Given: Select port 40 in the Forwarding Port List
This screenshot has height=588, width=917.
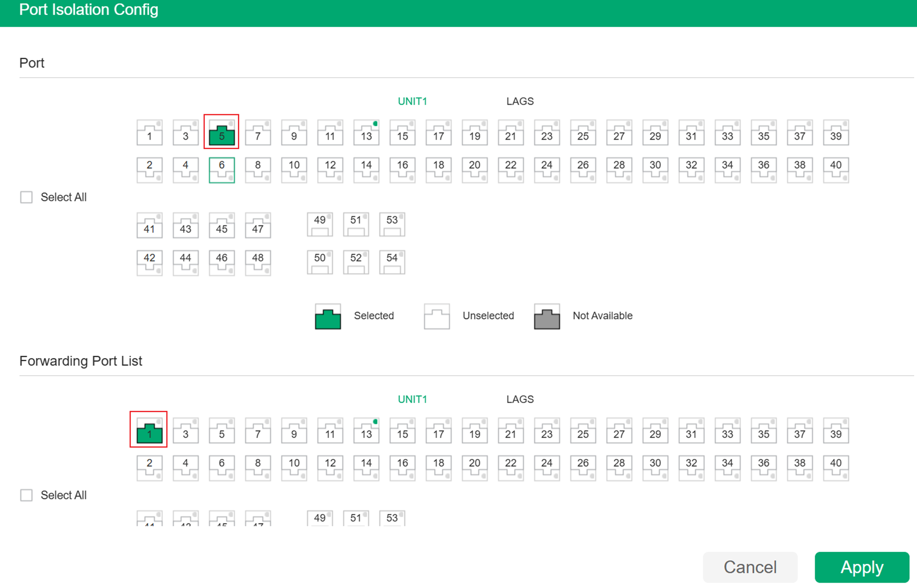Looking at the screenshot, I should [836, 468].
